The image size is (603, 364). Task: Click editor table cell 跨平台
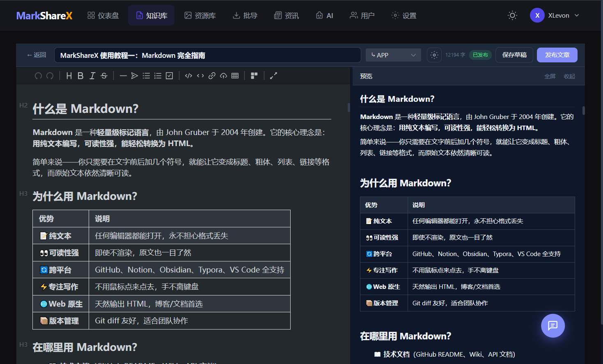(x=61, y=270)
